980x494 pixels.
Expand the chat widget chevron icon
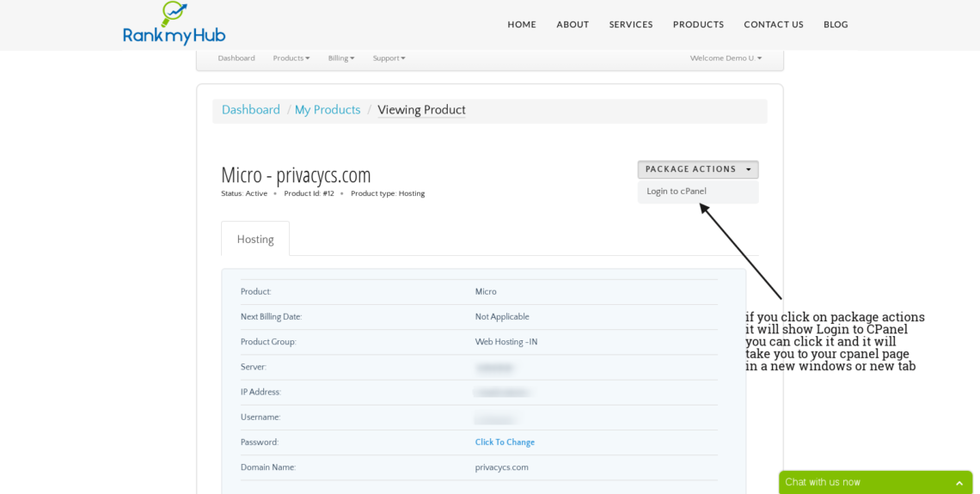[x=959, y=483]
